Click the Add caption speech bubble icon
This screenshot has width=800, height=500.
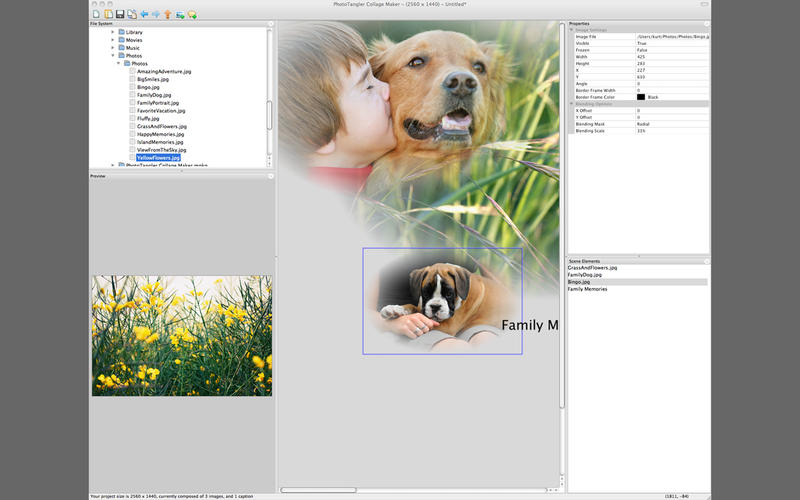(x=192, y=14)
